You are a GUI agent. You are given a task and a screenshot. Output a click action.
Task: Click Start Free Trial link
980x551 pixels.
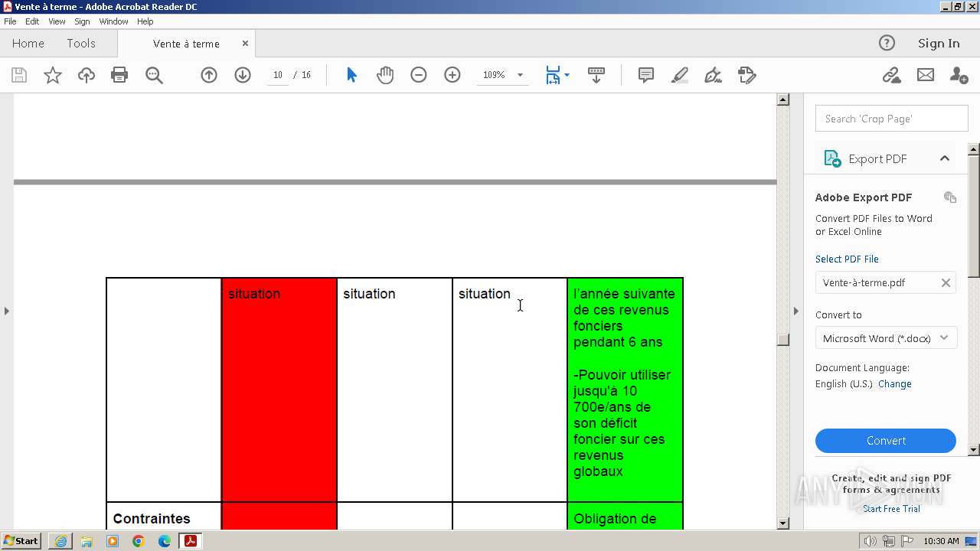(x=891, y=509)
